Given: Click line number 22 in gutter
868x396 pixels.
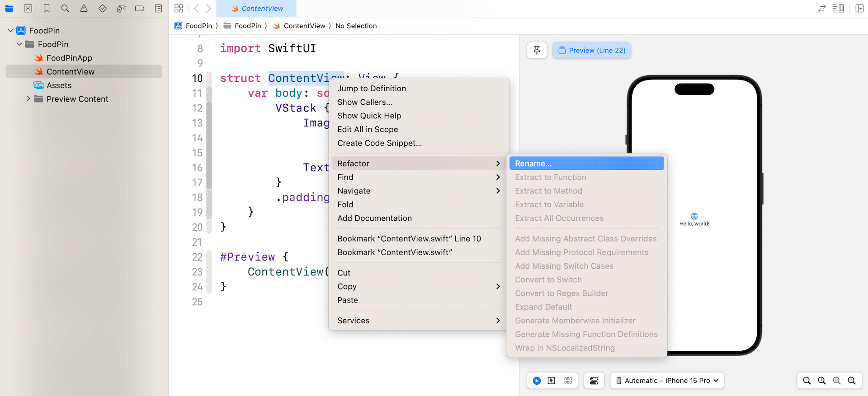Looking at the screenshot, I should tap(197, 257).
